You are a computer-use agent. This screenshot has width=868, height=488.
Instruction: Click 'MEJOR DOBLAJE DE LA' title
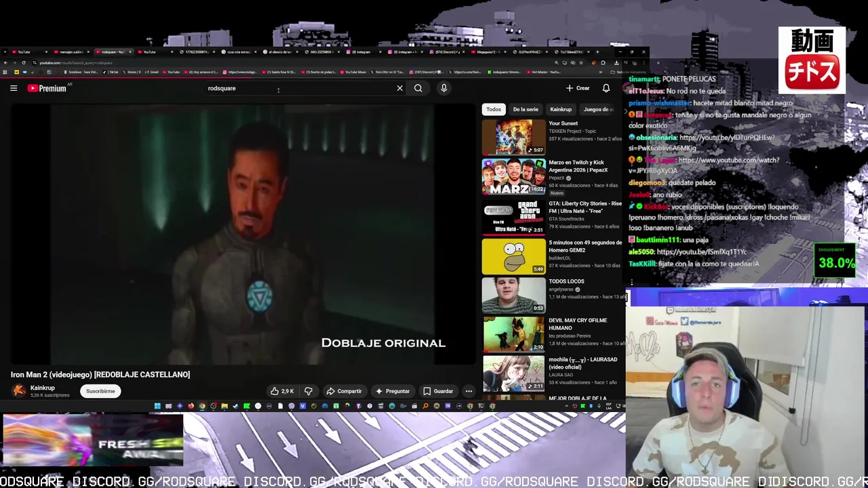click(578, 399)
